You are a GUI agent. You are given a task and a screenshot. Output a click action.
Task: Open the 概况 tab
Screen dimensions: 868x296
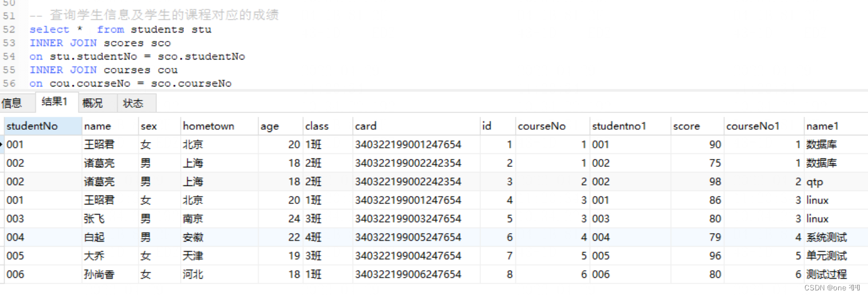(x=92, y=103)
